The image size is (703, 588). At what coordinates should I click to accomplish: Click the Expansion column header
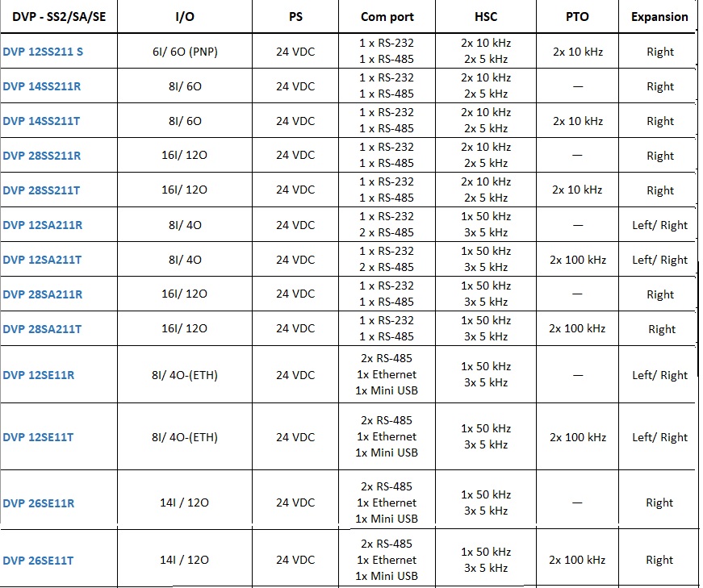659,17
